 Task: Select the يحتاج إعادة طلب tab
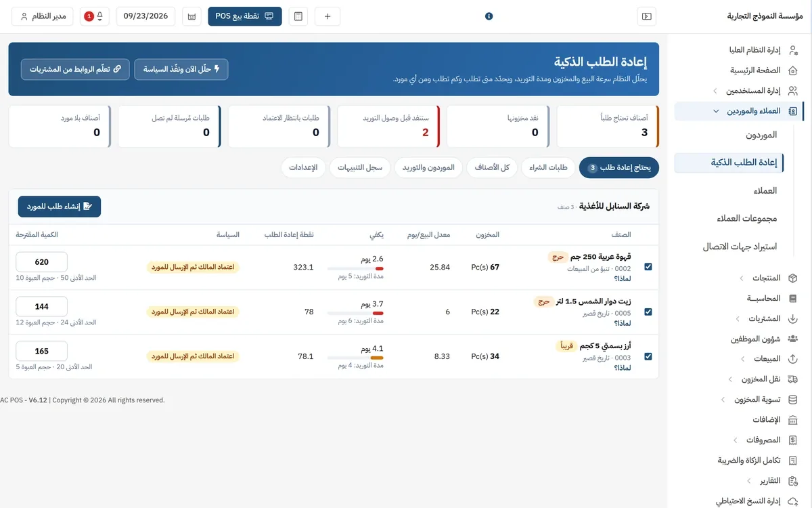(619, 167)
